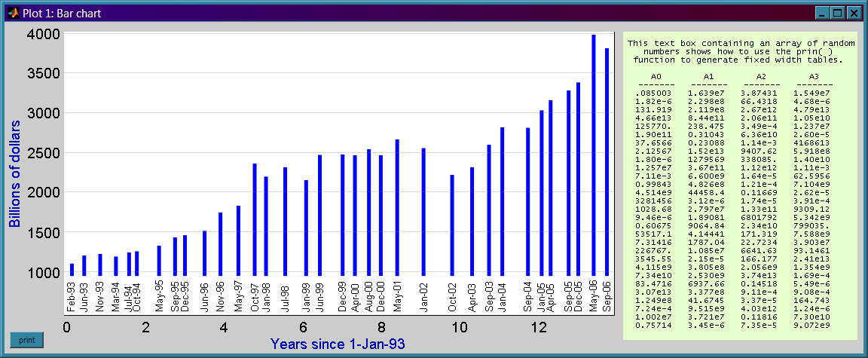Click the text box description paragraph
Image resolution: width=868 pixels, height=358 pixels.
(741, 51)
